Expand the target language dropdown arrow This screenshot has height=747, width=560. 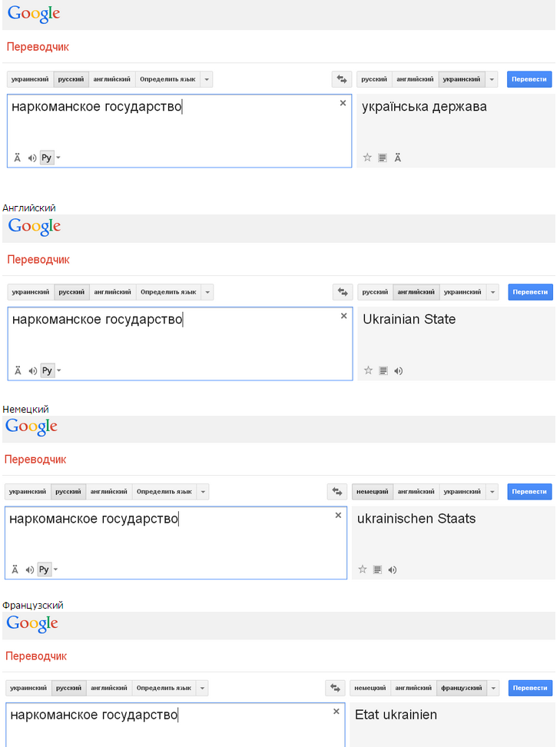click(490, 78)
